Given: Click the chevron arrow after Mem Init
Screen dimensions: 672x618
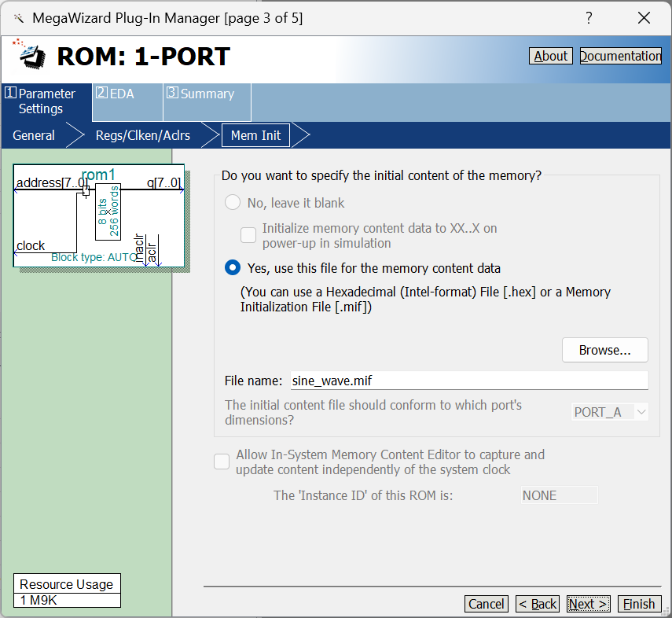Looking at the screenshot, I should click(301, 135).
